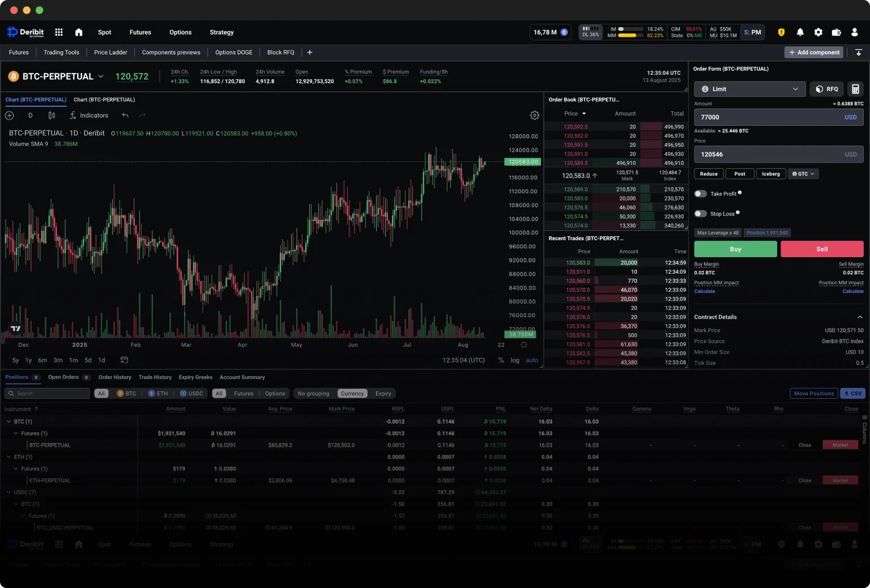Open the Limit order type dropdown
The width and height of the screenshot is (870, 588).
point(750,89)
